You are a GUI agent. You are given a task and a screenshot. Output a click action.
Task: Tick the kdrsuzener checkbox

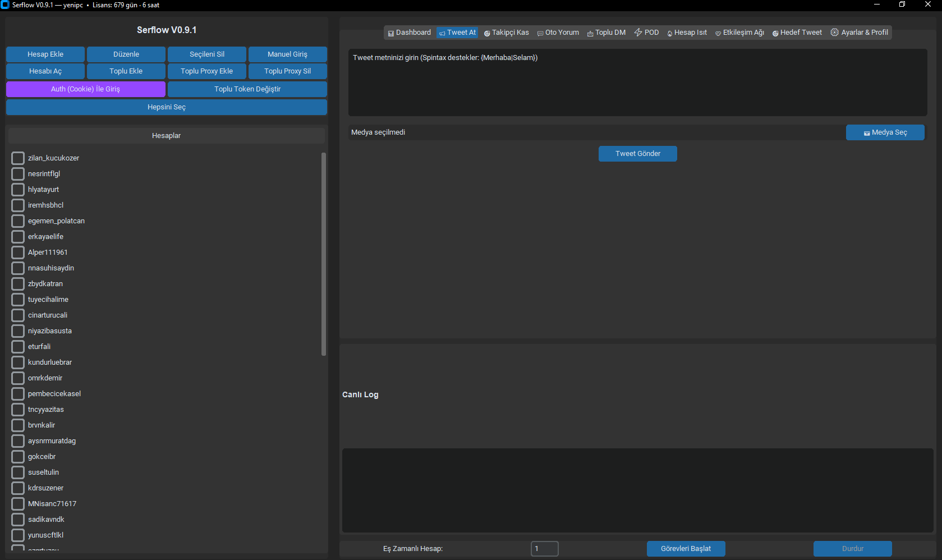click(18, 488)
